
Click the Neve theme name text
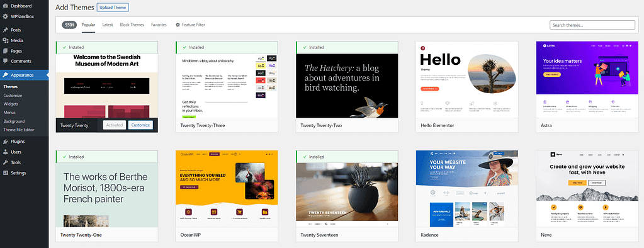(x=546, y=235)
